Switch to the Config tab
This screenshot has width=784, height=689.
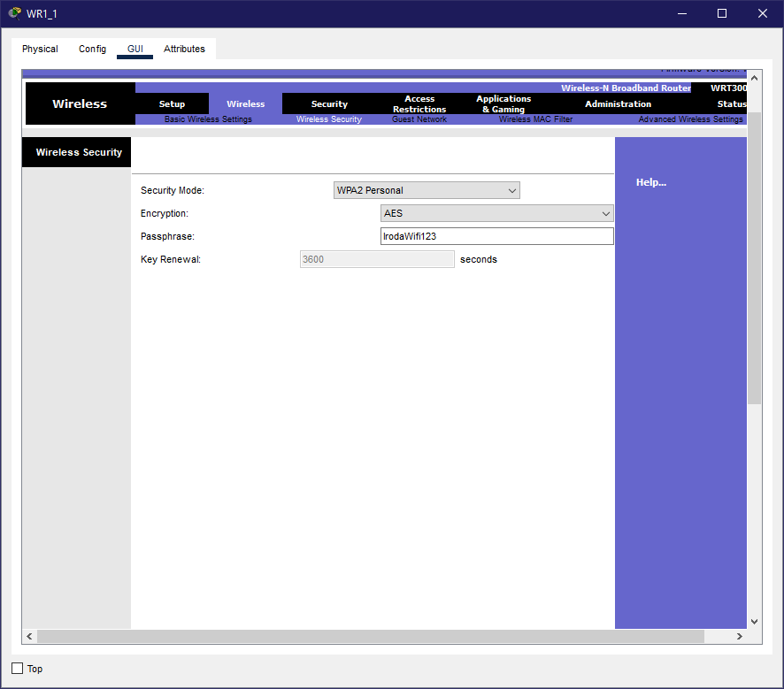click(x=92, y=49)
